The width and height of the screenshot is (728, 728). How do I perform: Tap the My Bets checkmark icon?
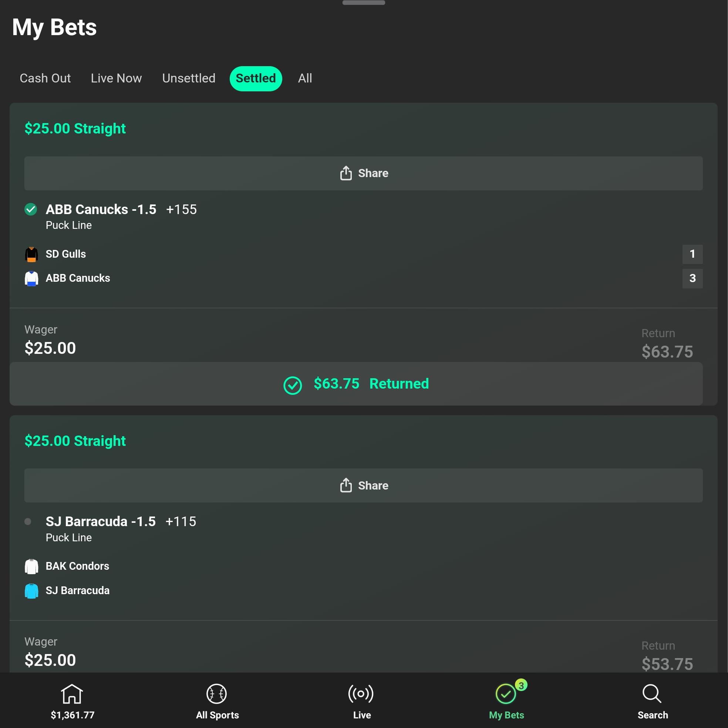(x=506, y=694)
